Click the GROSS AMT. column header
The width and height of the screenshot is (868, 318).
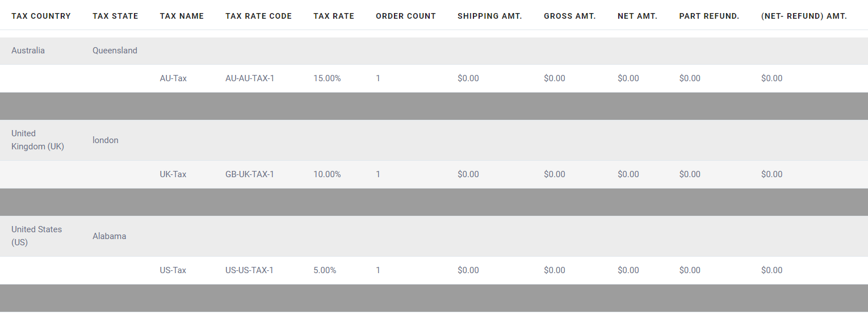pyautogui.click(x=569, y=16)
